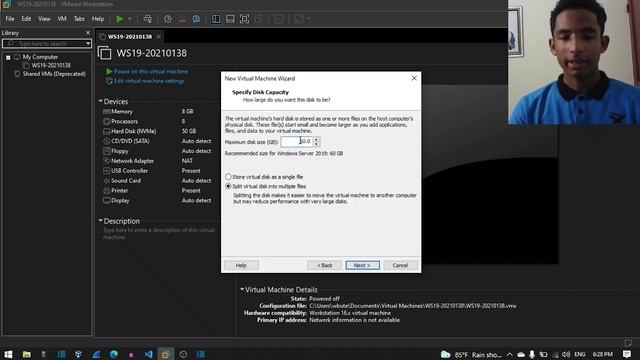Click the wizard Help button
This screenshot has height=360, width=640.
tap(241, 265)
